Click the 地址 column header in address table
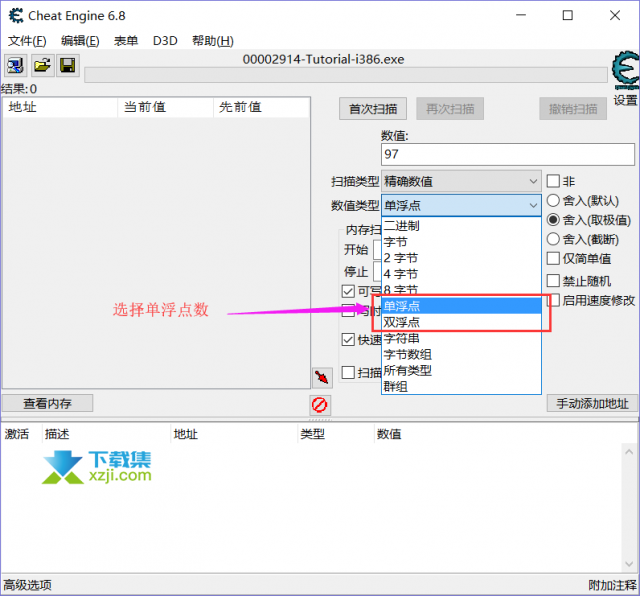The height and width of the screenshot is (596, 640). [234, 434]
